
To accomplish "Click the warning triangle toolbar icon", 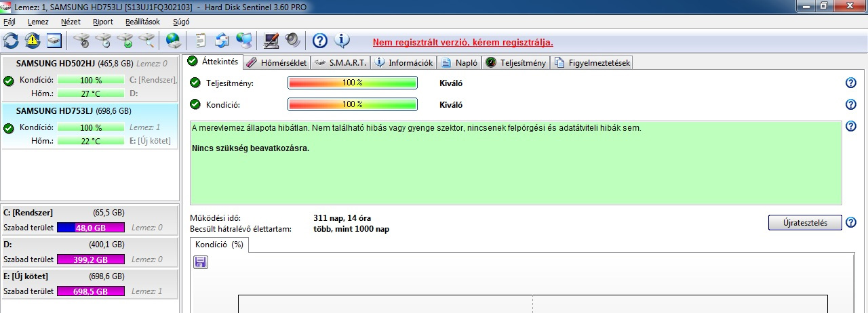I will coord(33,41).
